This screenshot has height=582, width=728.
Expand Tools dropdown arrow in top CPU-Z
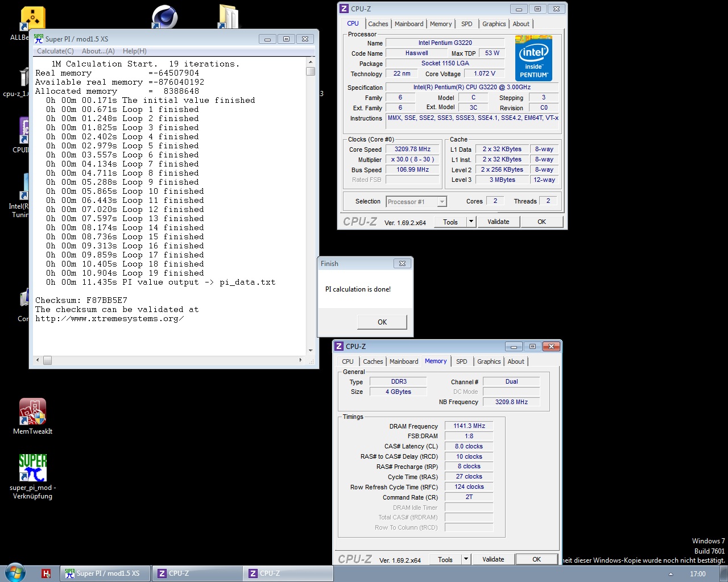pos(471,222)
